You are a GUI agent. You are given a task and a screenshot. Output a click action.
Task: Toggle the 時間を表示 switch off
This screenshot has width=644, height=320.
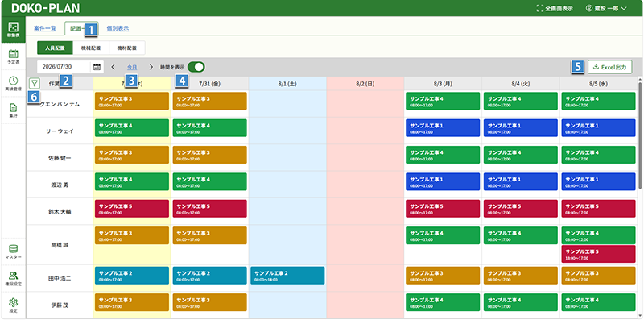click(196, 67)
